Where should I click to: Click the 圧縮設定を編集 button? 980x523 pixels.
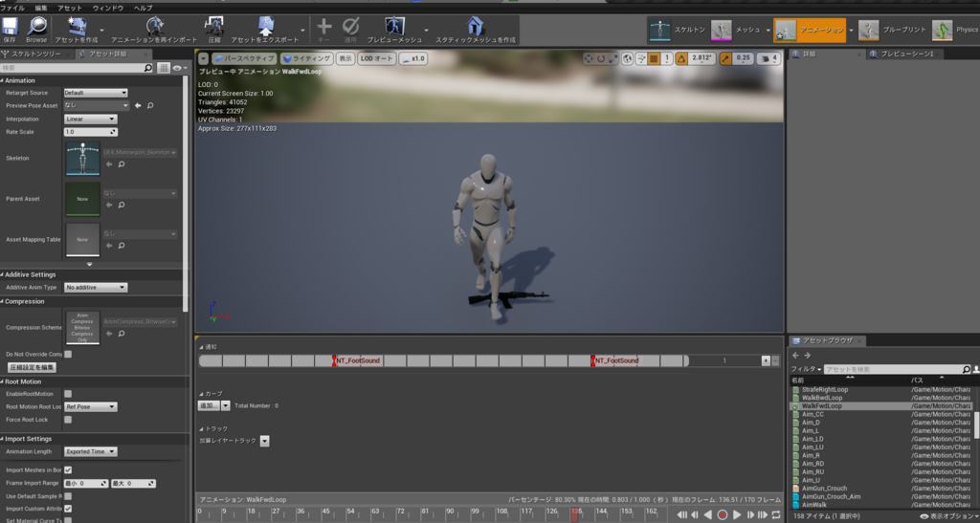(x=33, y=367)
